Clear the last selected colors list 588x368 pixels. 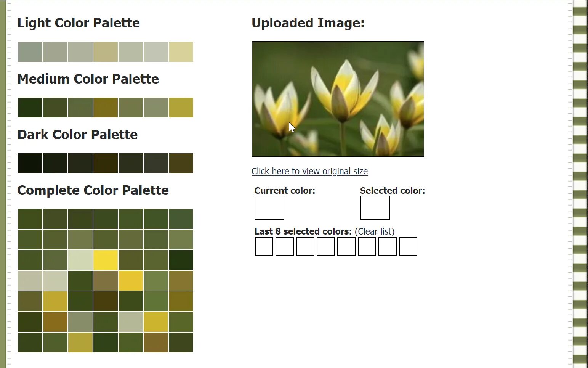click(x=375, y=231)
